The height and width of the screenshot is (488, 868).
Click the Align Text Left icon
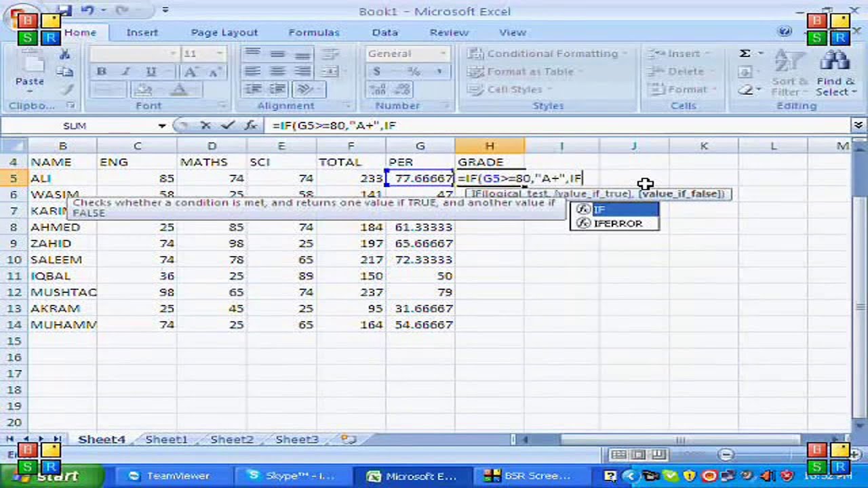click(x=252, y=71)
